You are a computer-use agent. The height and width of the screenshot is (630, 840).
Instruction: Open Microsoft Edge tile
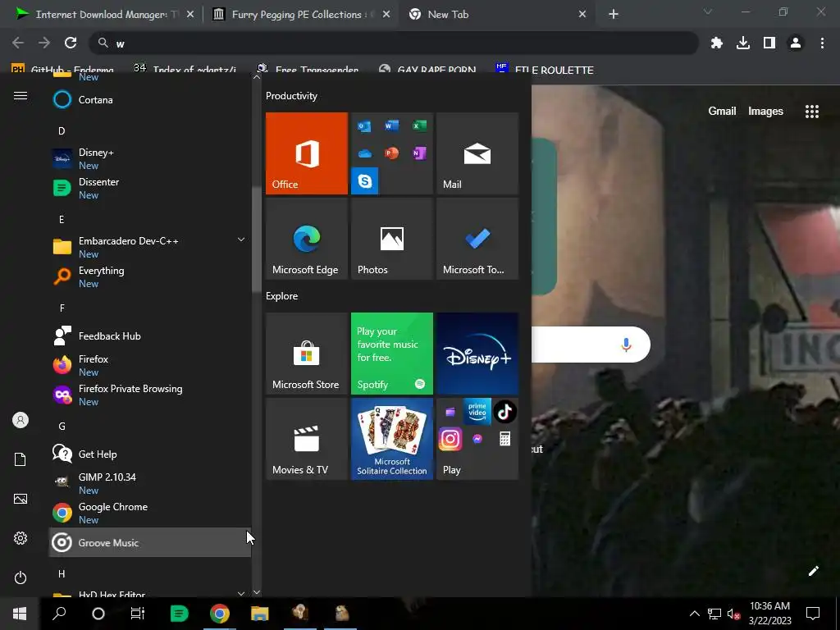(x=307, y=239)
